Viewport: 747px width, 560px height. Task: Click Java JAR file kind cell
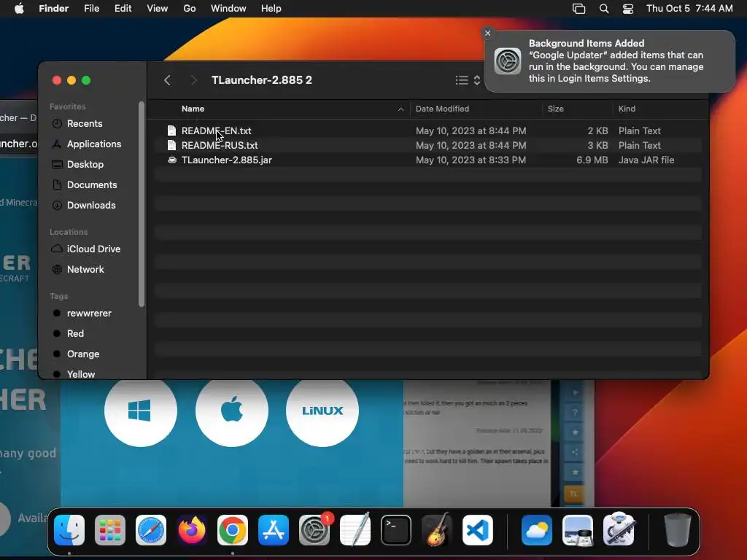(646, 160)
